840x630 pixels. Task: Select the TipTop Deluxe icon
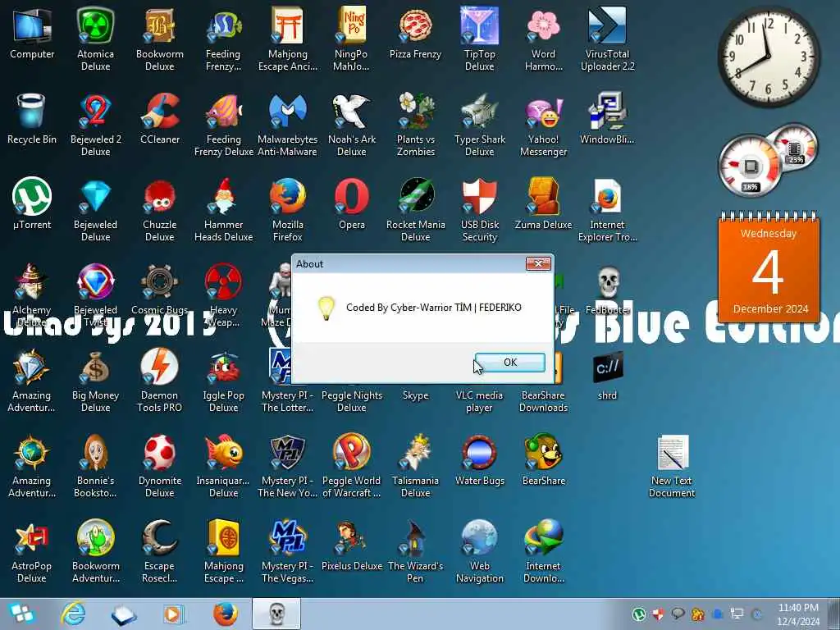click(x=479, y=39)
